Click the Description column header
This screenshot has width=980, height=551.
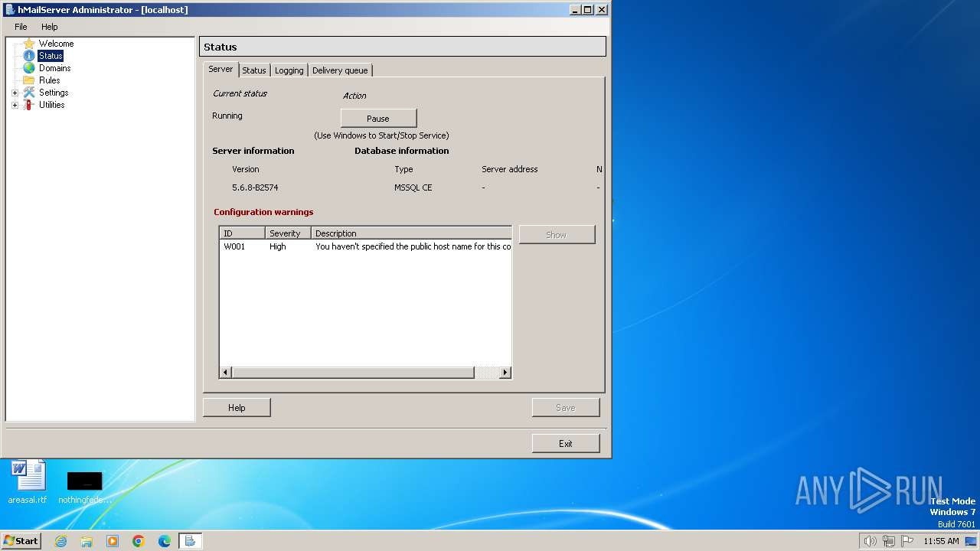(411, 233)
